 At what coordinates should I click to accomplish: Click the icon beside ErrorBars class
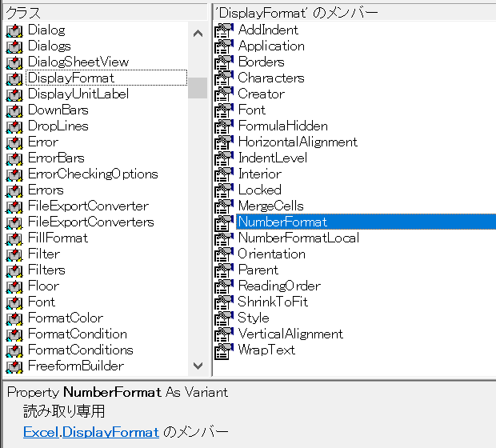click(14, 158)
